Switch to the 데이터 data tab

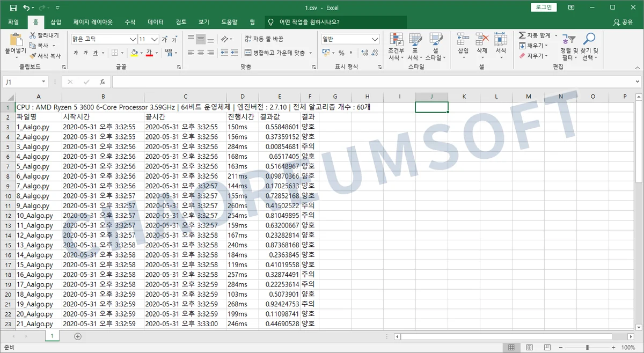click(156, 22)
